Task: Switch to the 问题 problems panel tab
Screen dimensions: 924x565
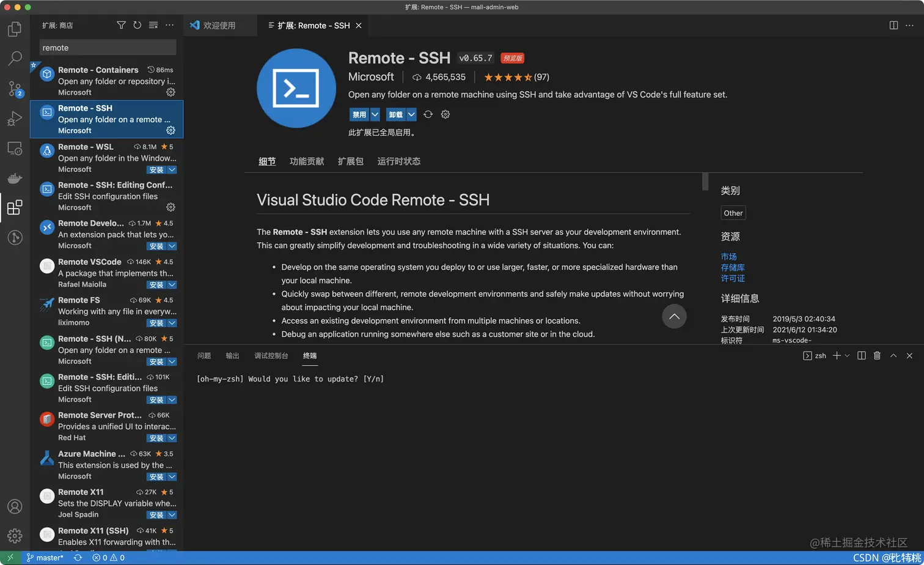Action: (204, 355)
